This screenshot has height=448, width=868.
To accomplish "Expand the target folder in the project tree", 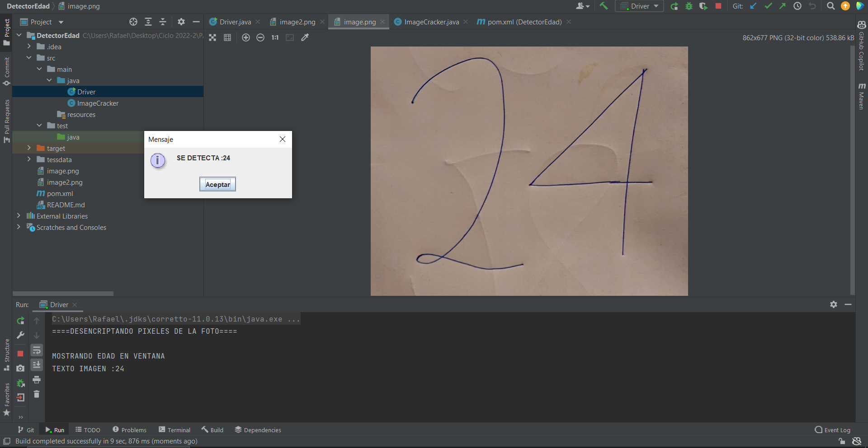I will click(29, 148).
